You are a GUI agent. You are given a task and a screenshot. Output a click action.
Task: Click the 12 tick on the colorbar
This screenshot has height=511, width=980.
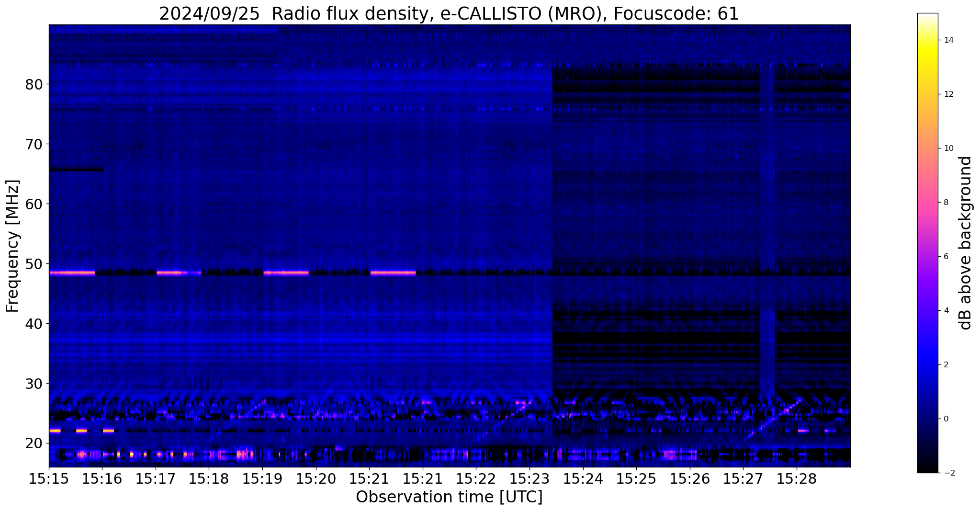pos(948,94)
